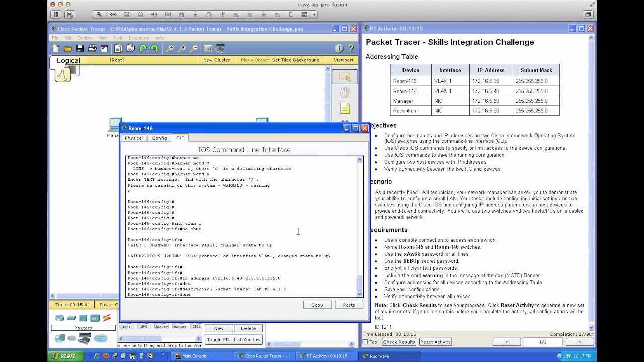Select End Devices category icon
The height and width of the screenshot is (362, 644).
coord(60,338)
